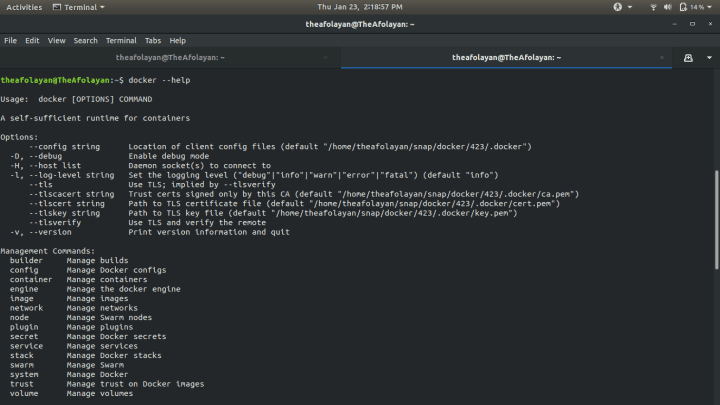
Task: Click the volume speaker icon
Action: click(667, 7)
